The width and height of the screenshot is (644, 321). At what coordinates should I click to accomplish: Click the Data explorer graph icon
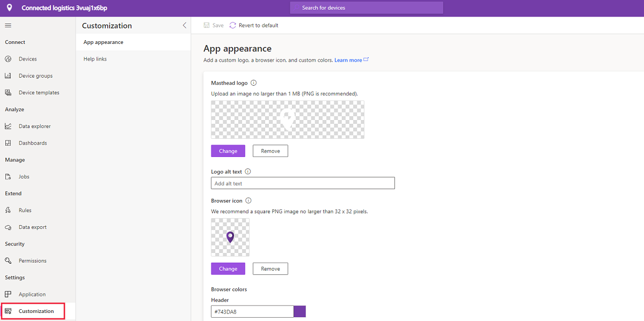click(x=8, y=126)
